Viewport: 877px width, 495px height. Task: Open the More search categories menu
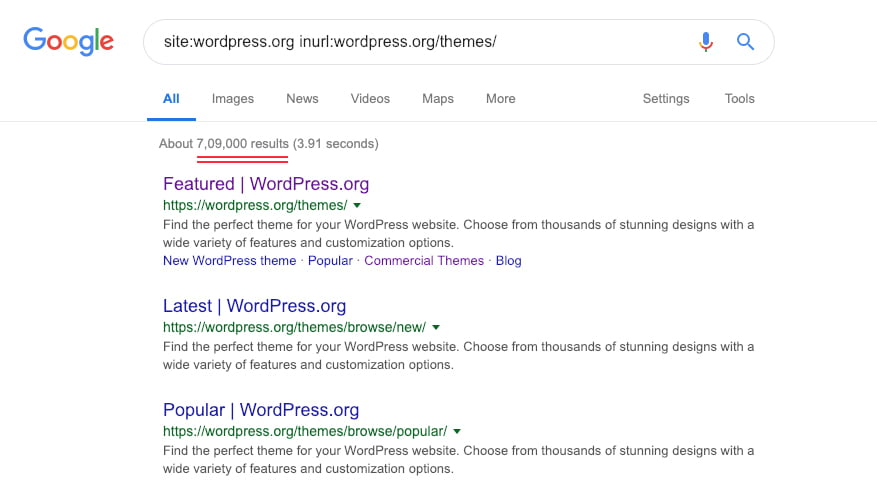(501, 99)
